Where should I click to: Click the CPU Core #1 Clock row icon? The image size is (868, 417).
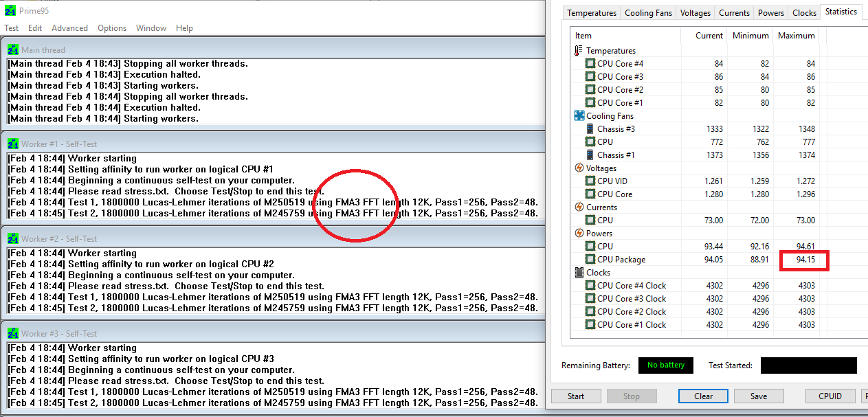(590, 324)
